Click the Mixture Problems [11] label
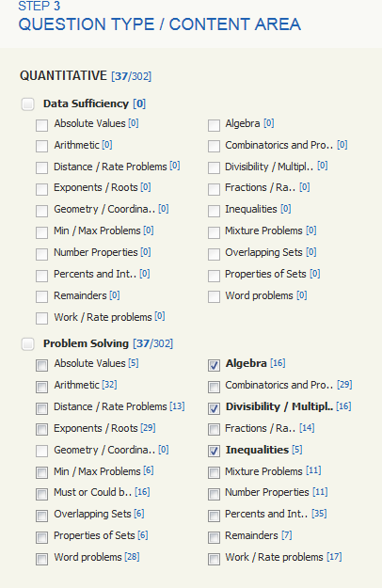Viewport: 382px width, 588px height. coord(273,471)
